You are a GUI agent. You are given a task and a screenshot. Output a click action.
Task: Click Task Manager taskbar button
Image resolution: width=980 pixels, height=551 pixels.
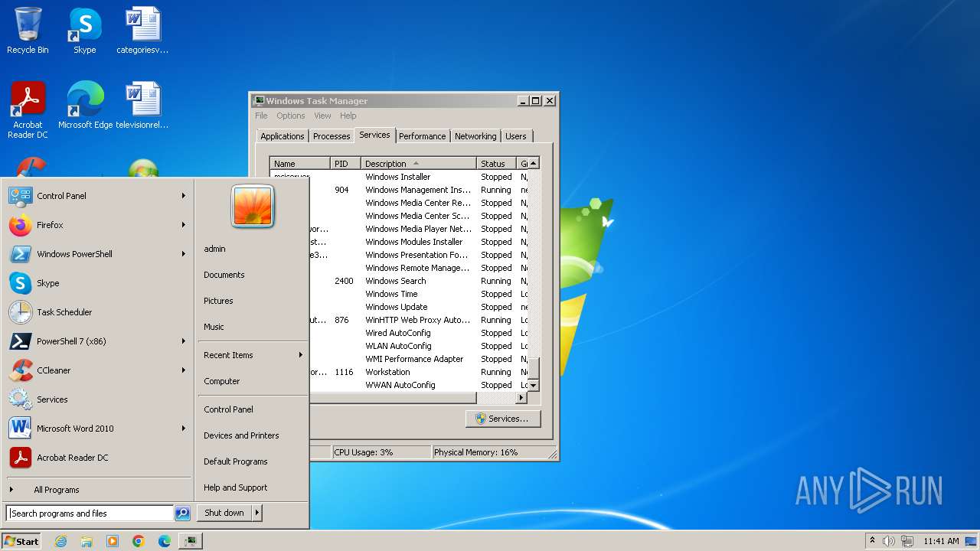(x=191, y=541)
